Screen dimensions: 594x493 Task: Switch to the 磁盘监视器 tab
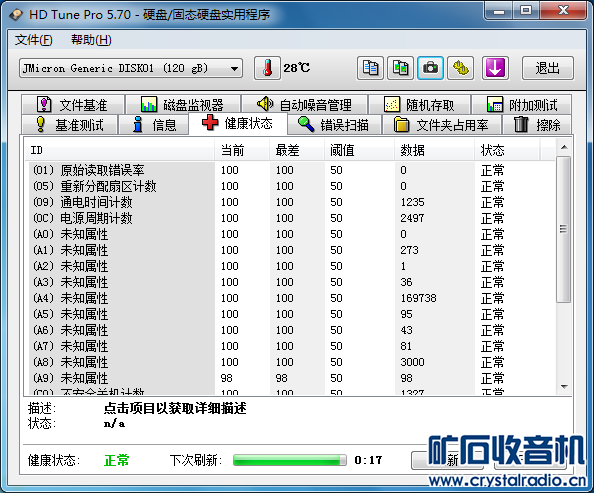point(183,105)
